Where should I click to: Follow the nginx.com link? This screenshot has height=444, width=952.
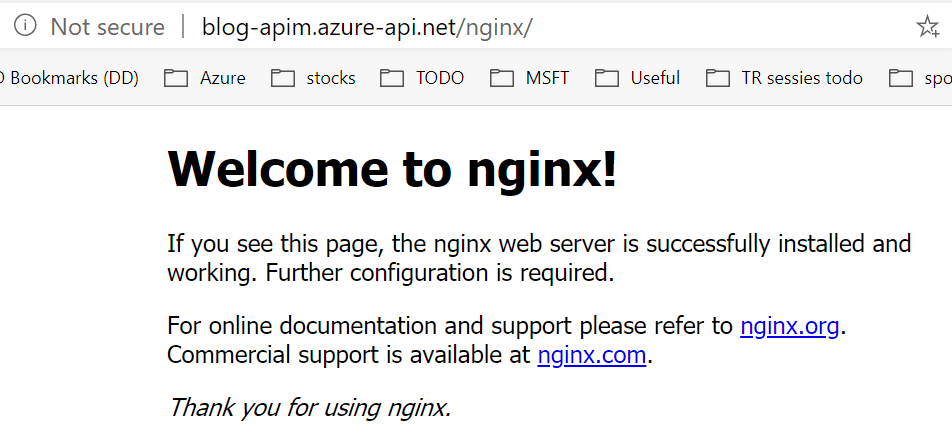(x=591, y=355)
